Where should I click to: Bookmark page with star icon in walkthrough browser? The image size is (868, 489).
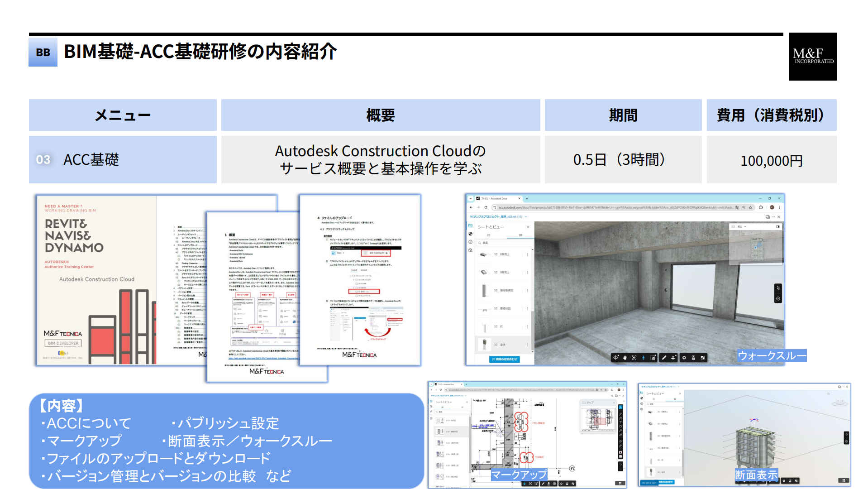pyautogui.click(x=750, y=207)
